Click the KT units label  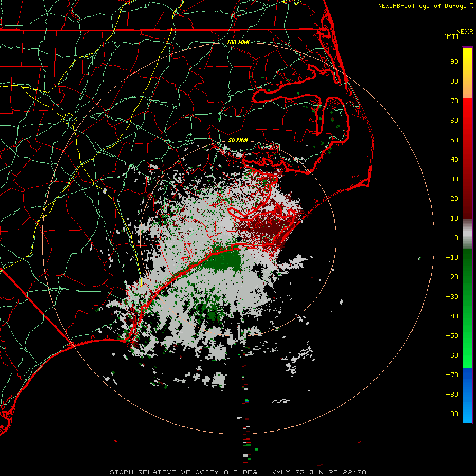pyautogui.click(x=452, y=36)
